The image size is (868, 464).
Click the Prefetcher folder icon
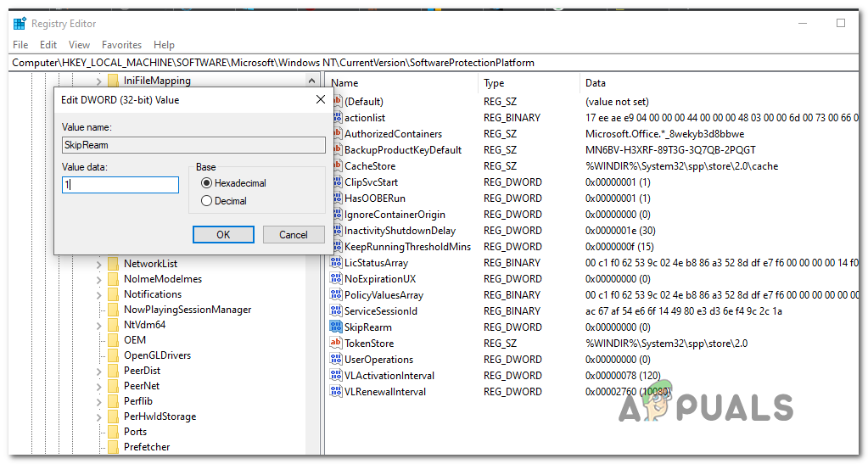(114, 447)
